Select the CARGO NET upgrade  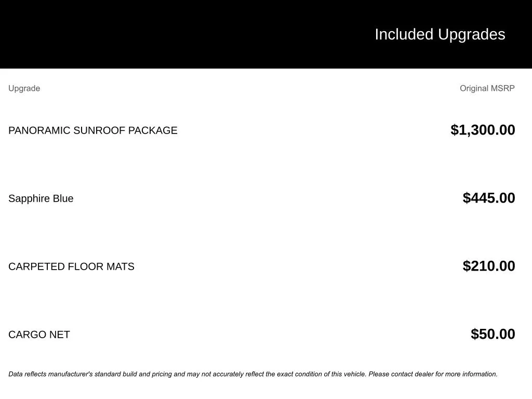pyautogui.click(x=39, y=335)
